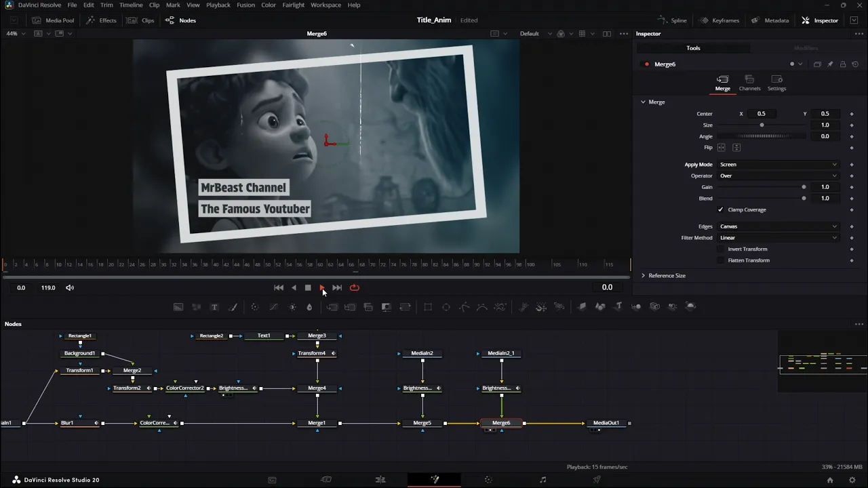Screen dimensions: 868x488
Task: Open the Fairlight audio page
Action: point(542,480)
